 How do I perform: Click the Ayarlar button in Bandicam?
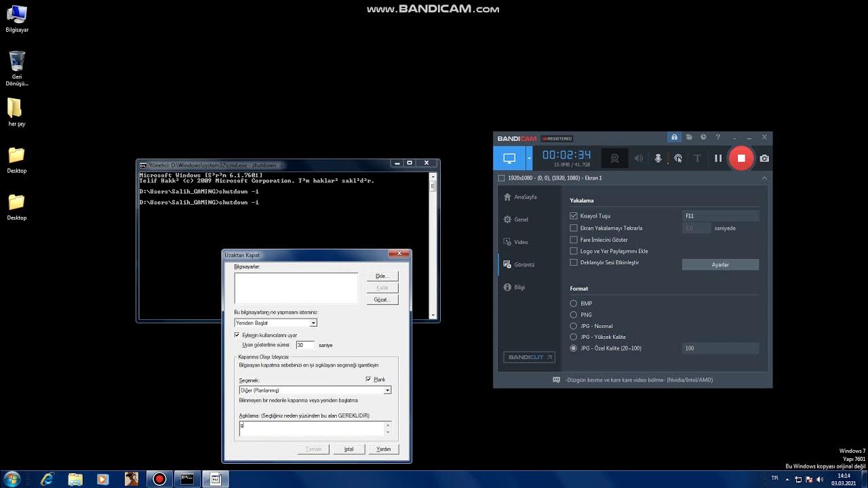pos(720,265)
